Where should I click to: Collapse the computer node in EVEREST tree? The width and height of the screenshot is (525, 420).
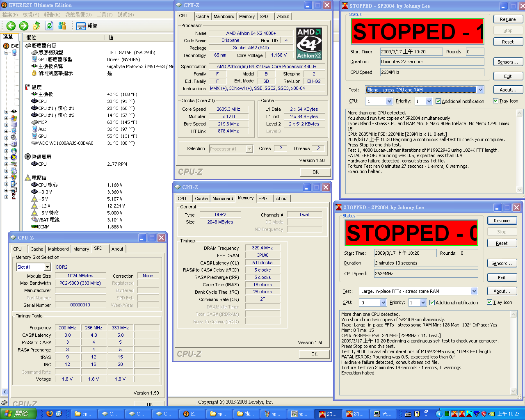[6, 52]
